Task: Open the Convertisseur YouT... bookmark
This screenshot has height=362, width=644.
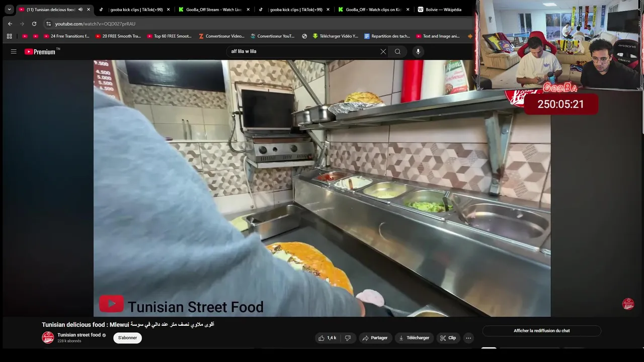Action: point(273,36)
